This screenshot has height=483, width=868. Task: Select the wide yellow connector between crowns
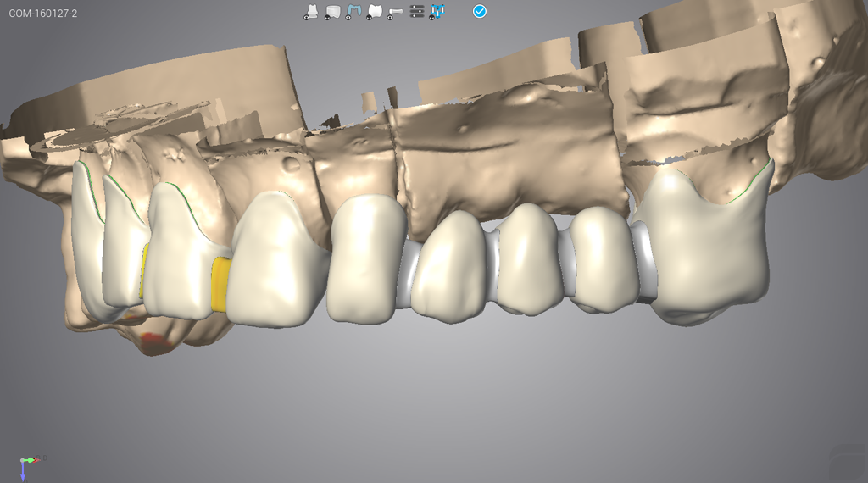[x=221, y=285]
